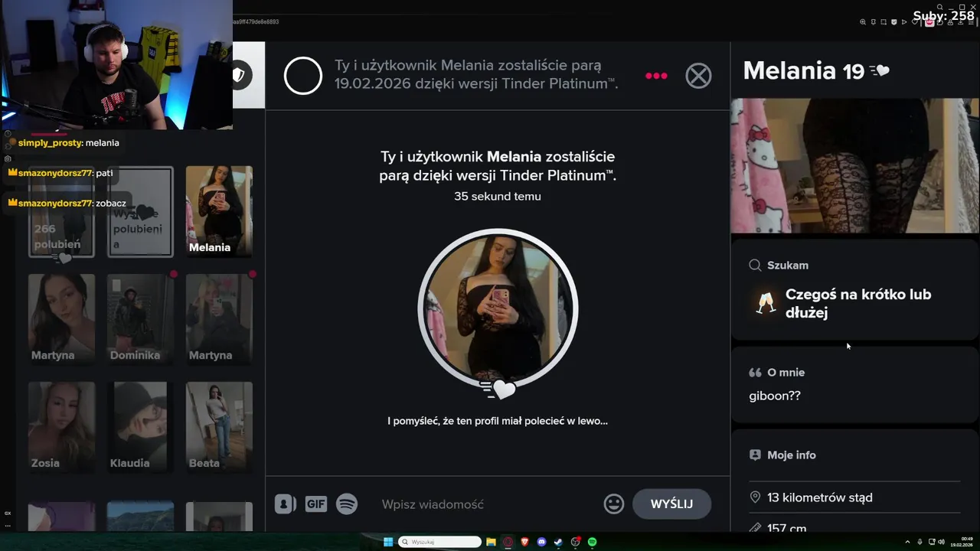This screenshot has width=980, height=551.
Task: Click Melania's large profile photo in sidebar
Action: click(854, 165)
